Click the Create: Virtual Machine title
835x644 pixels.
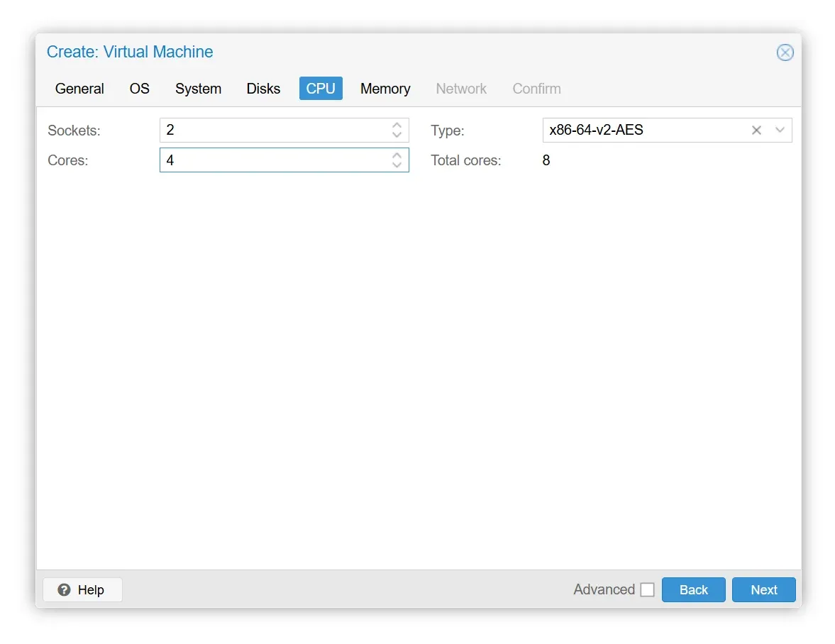click(x=130, y=52)
